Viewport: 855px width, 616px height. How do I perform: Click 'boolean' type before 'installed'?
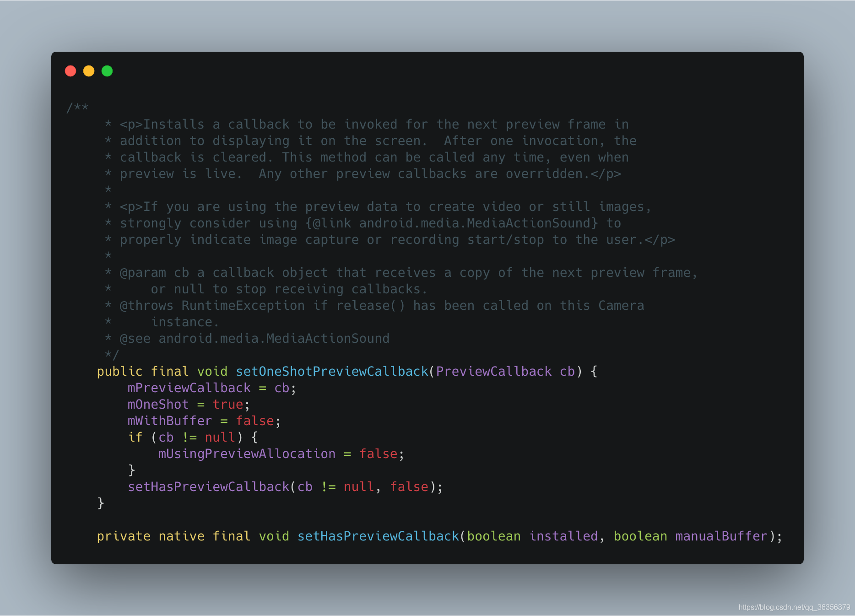pos(494,536)
